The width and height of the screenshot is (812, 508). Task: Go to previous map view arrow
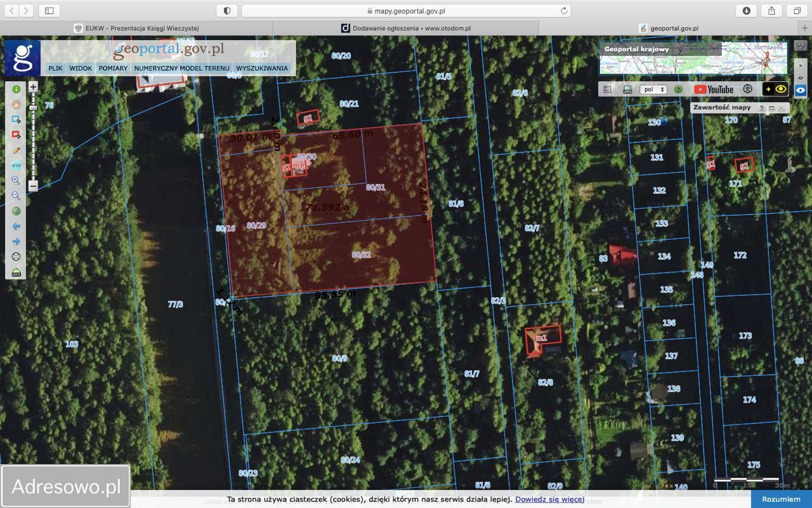point(16,226)
